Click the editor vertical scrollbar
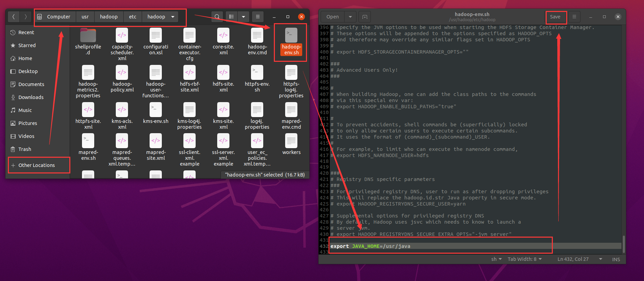Screen dimensions: 644x281 [x=624, y=244]
